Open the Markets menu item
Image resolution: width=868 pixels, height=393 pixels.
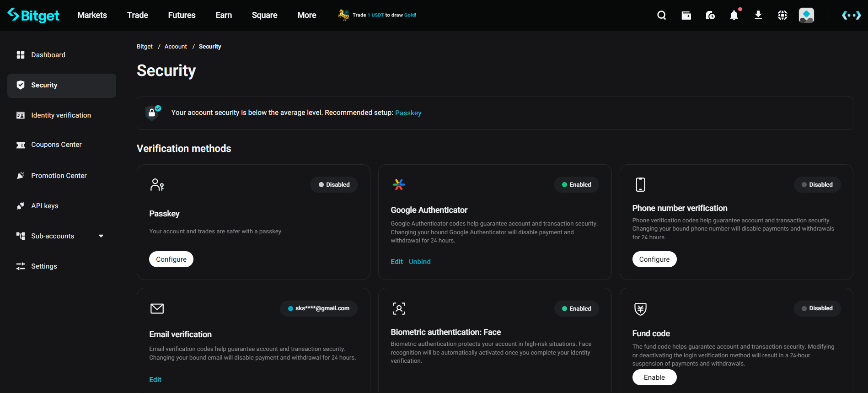click(x=92, y=15)
